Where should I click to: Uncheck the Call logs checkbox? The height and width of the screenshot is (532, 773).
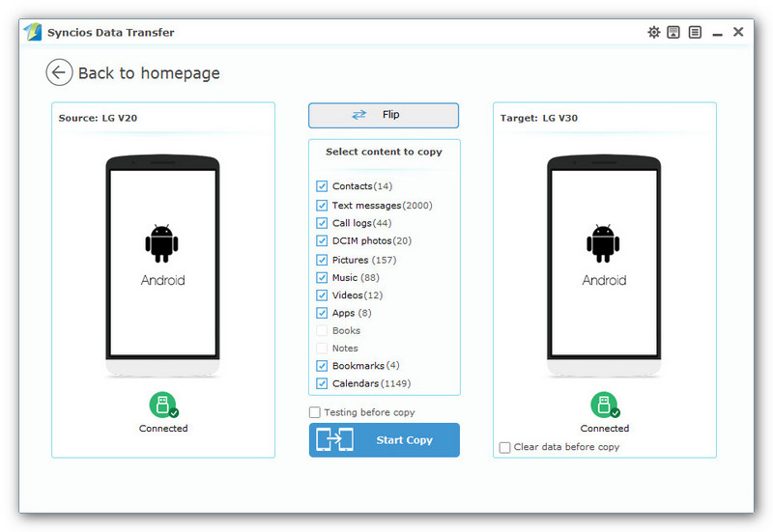pyautogui.click(x=322, y=223)
